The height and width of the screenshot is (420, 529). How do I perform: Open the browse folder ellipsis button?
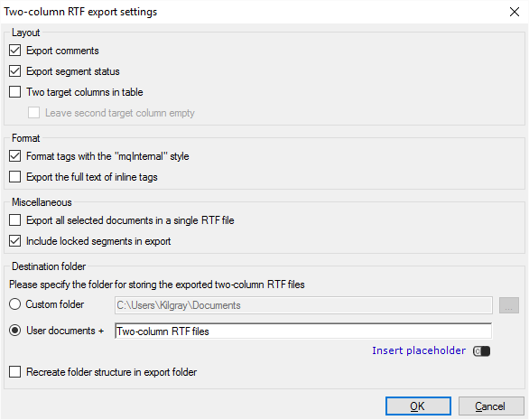click(x=509, y=305)
